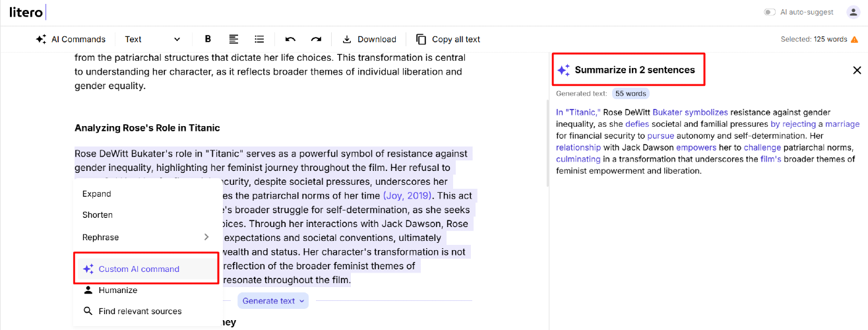Click the Analyzing Rose's Role in Titanic heading
The width and height of the screenshot is (868, 330).
click(147, 127)
